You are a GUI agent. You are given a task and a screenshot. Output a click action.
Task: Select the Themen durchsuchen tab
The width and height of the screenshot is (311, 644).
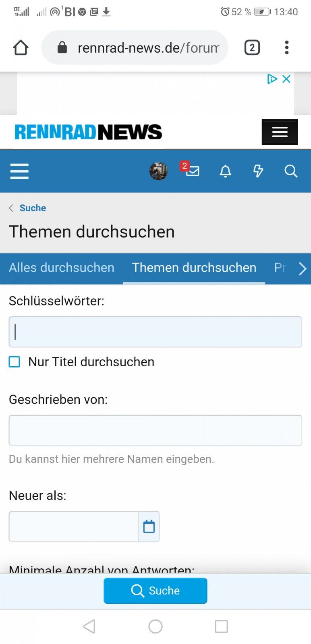pyautogui.click(x=194, y=268)
